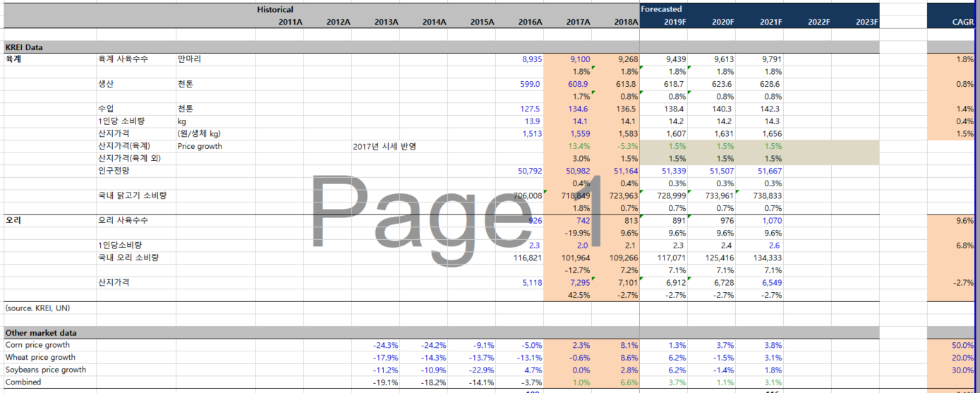
Task: Select the CAGR column header
Action: coord(962,22)
